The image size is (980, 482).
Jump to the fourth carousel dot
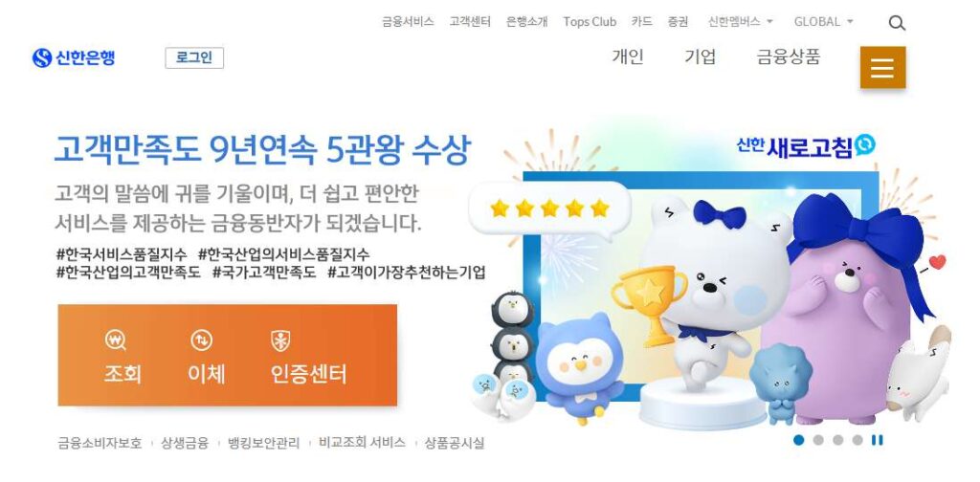(x=857, y=440)
